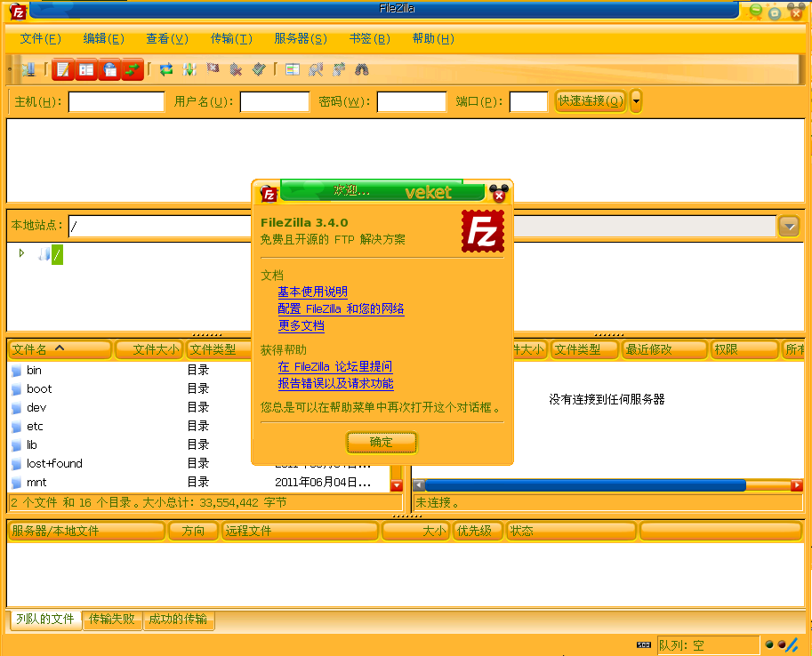Viewport: 812px width, 656px height.
Task: Open the 书签(B) menu
Action: pyautogui.click(x=369, y=39)
